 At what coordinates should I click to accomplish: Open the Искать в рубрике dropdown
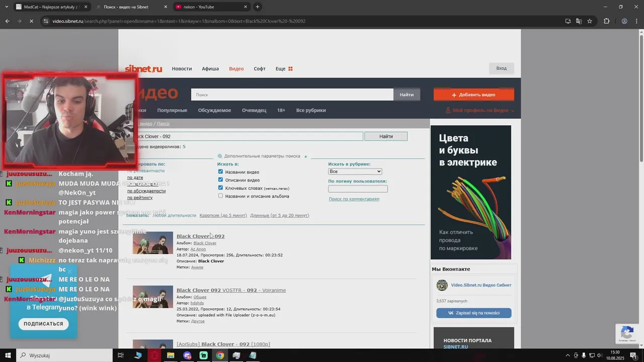click(x=355, y=171)
